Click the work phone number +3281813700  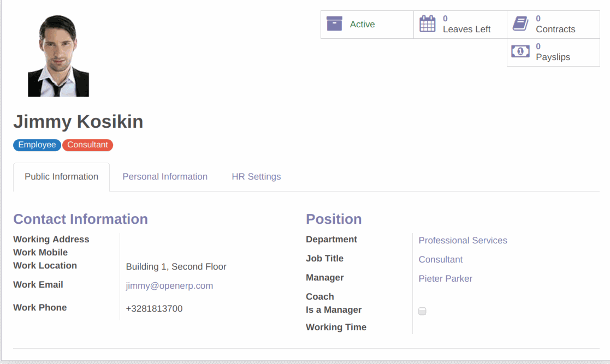tap(154, 309)
